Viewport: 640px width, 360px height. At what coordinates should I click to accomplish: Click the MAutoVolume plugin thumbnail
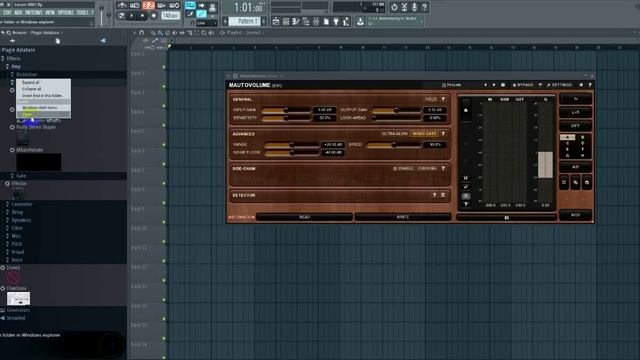pos(39,162)
